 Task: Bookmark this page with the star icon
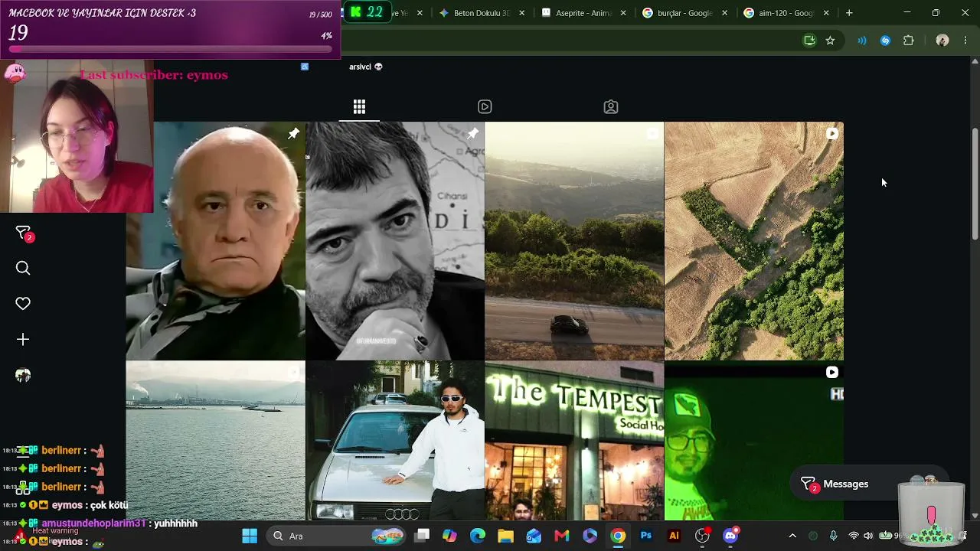pos(830,41)
